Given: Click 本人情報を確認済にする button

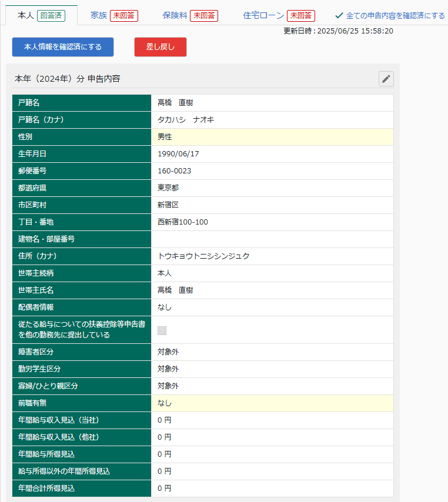Looking at the screenshot, I should tap(63, 47).
